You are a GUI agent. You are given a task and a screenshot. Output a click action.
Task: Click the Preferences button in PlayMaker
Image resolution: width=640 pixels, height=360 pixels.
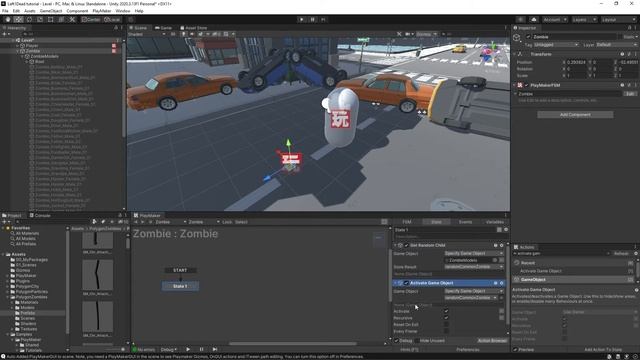(x=468, y=350)
